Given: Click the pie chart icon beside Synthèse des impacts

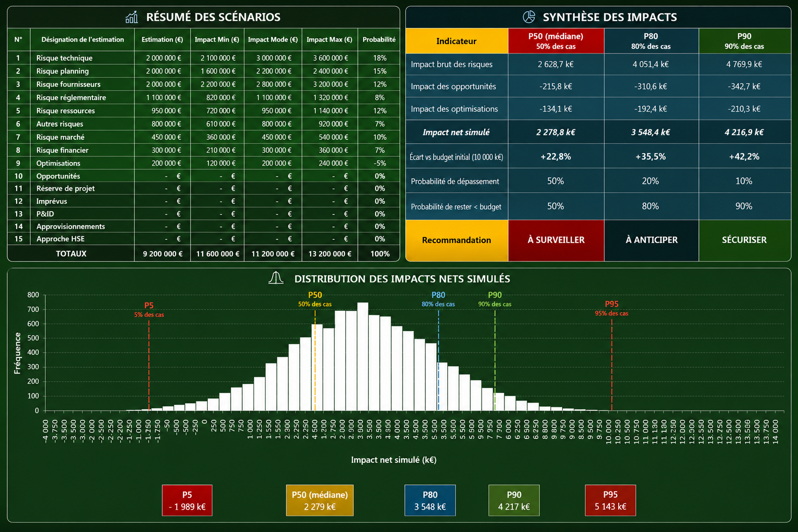Looking at the screenshot, I should click(x=529, y=17).
